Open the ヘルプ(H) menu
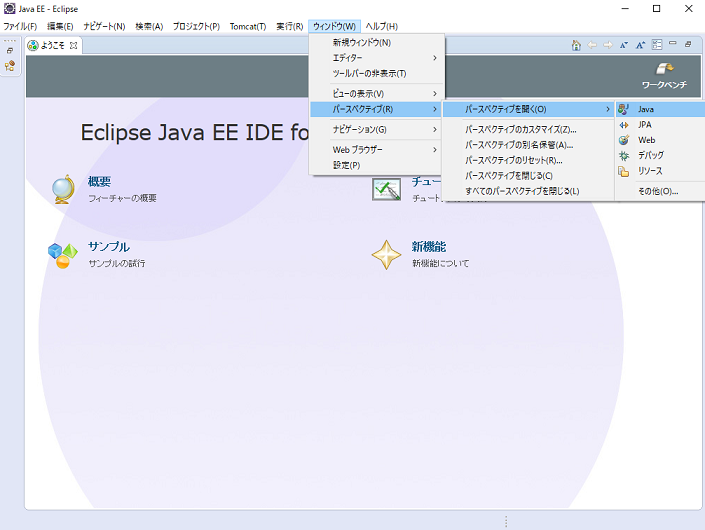This screenshot has height=530, width=705. tap(381, 27)
